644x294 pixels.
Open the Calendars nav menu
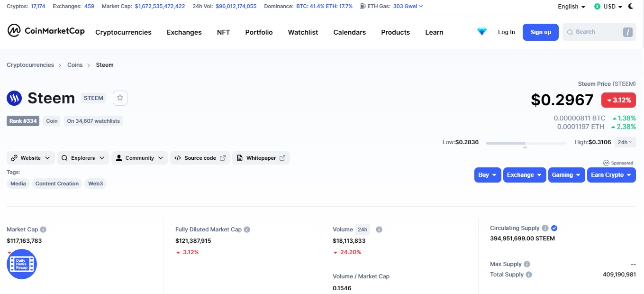(x=349, y=32)
